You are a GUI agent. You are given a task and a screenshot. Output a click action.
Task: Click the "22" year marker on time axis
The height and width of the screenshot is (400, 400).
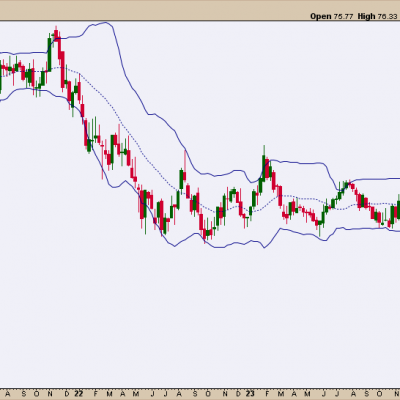[x=78, y=394]
